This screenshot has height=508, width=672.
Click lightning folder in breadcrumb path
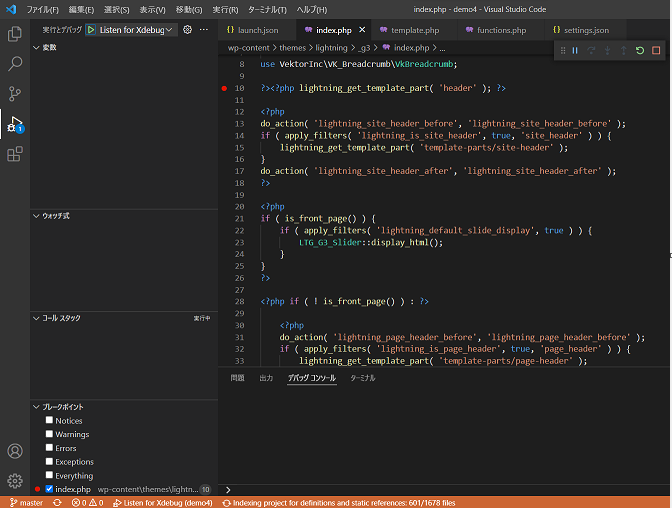coord(330,47)
